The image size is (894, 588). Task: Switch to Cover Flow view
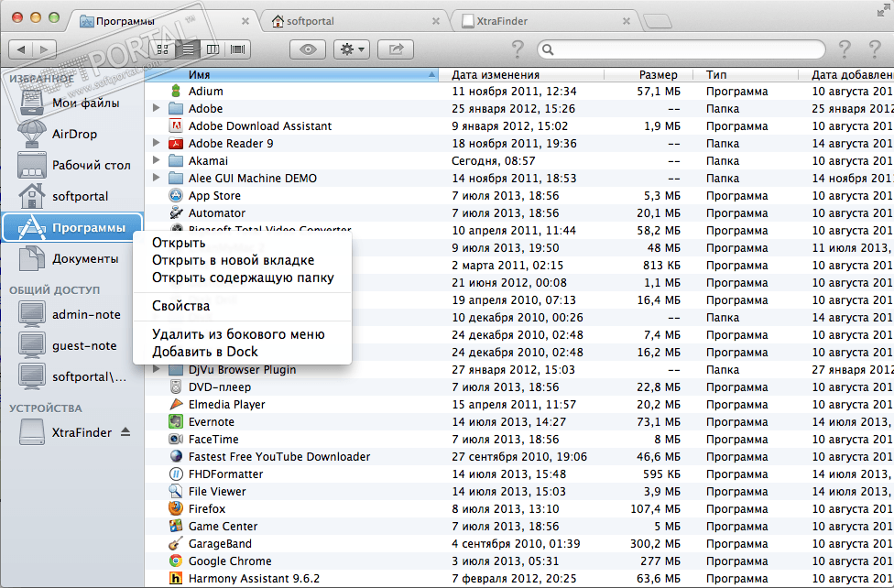click(238, 49)
